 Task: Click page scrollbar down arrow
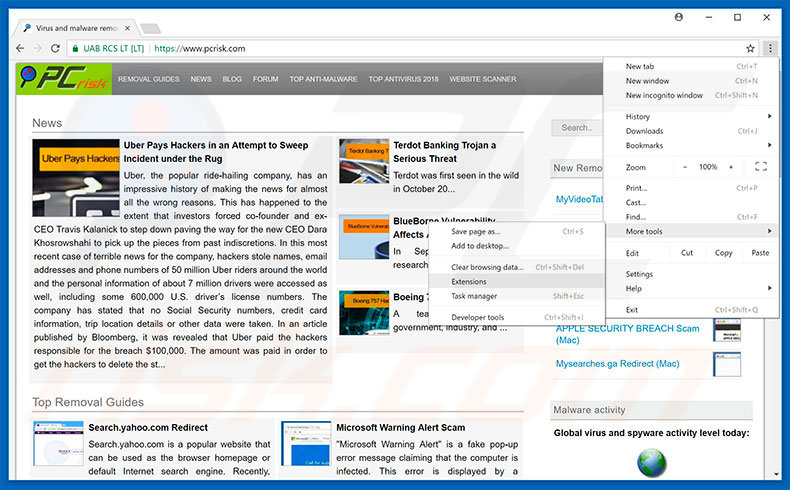(x=775, y=474)
